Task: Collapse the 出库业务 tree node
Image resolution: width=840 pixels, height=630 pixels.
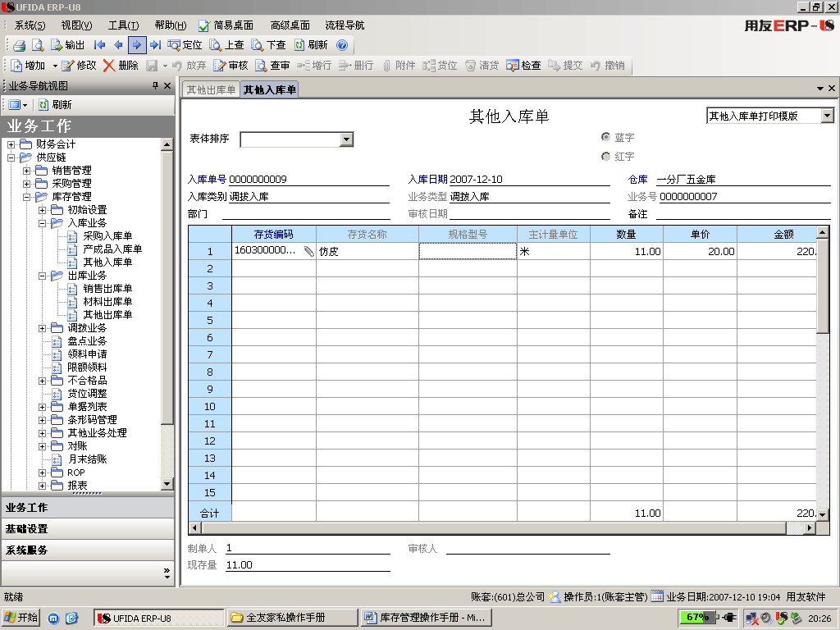Action: [x=43, y=276]
